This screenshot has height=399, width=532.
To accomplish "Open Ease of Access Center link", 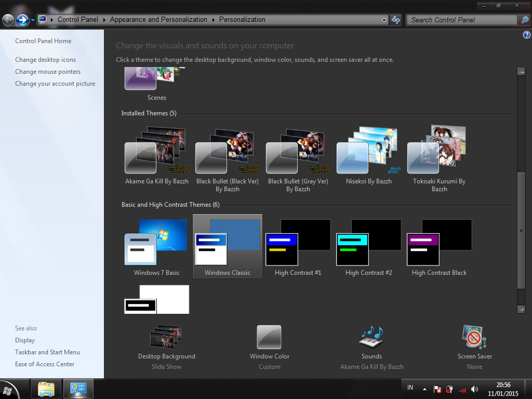I will coord(45,364).
